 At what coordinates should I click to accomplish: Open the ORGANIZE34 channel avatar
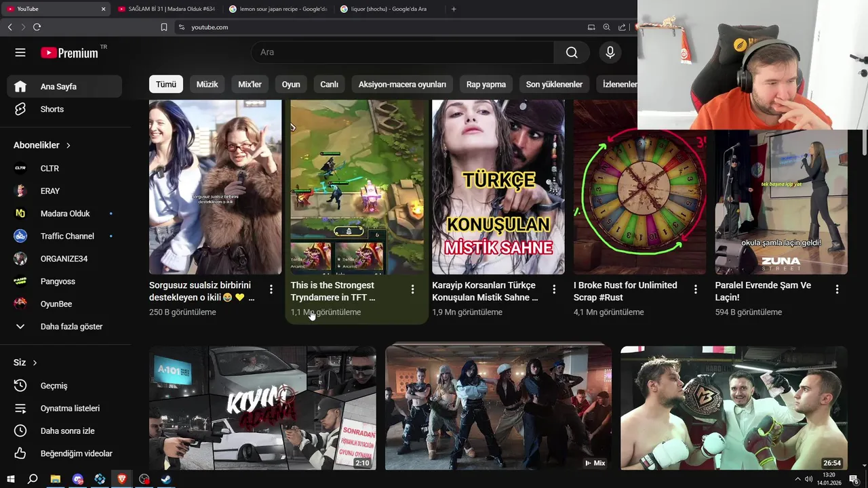point(20,258)
